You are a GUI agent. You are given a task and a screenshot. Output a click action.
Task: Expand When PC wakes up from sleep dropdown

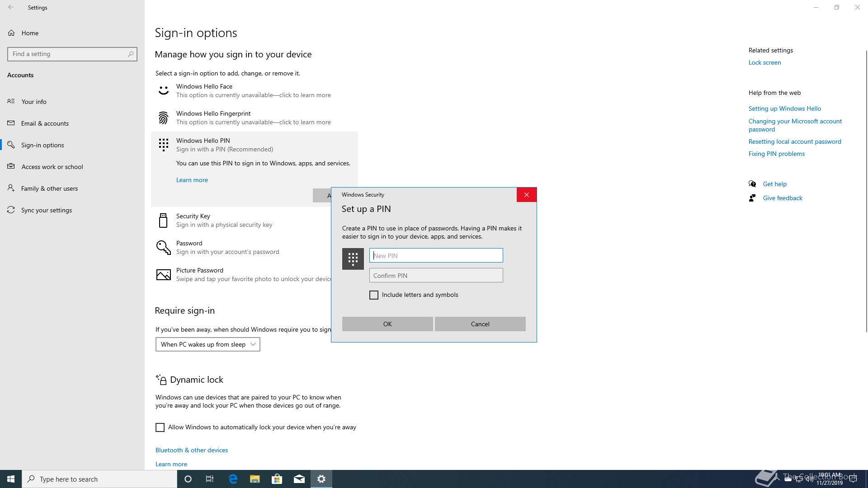point(208,344)
